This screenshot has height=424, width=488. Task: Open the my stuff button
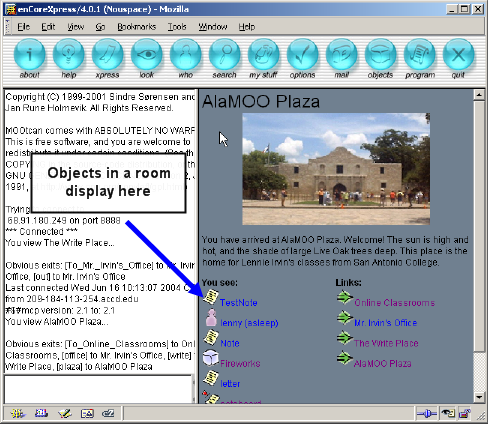(x=264, y=54)
